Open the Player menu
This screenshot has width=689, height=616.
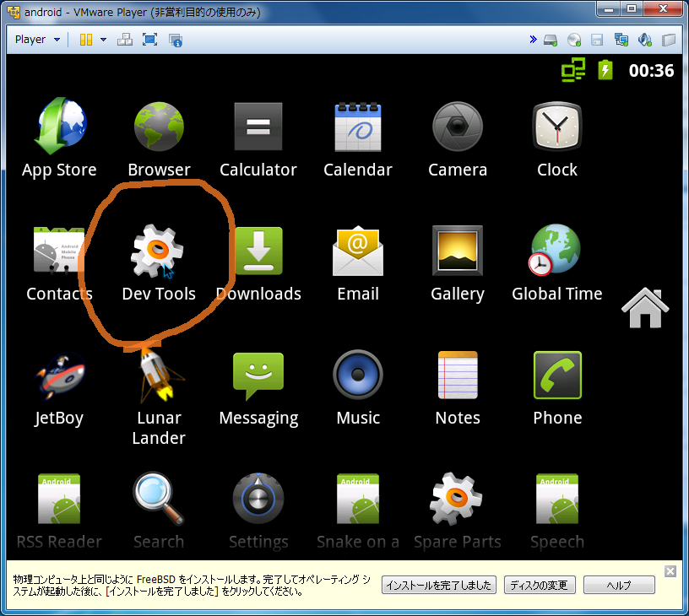pyautogui.click(x=30, y=39)
